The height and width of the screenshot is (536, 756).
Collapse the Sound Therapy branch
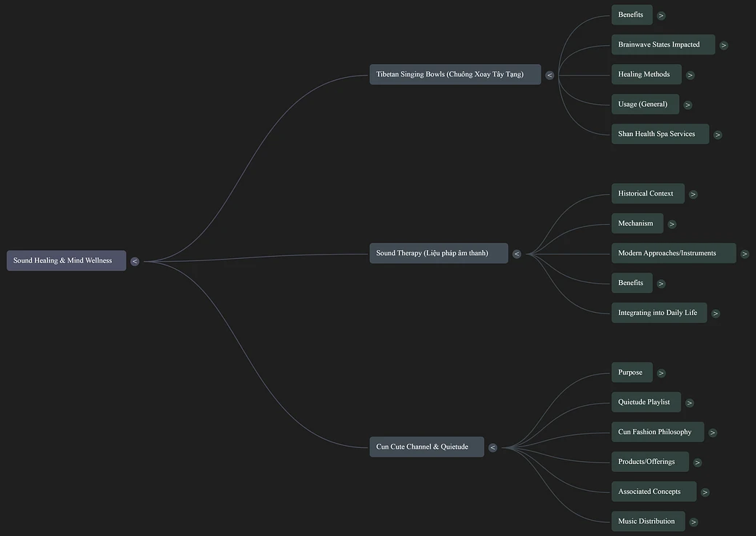point(517,255)
